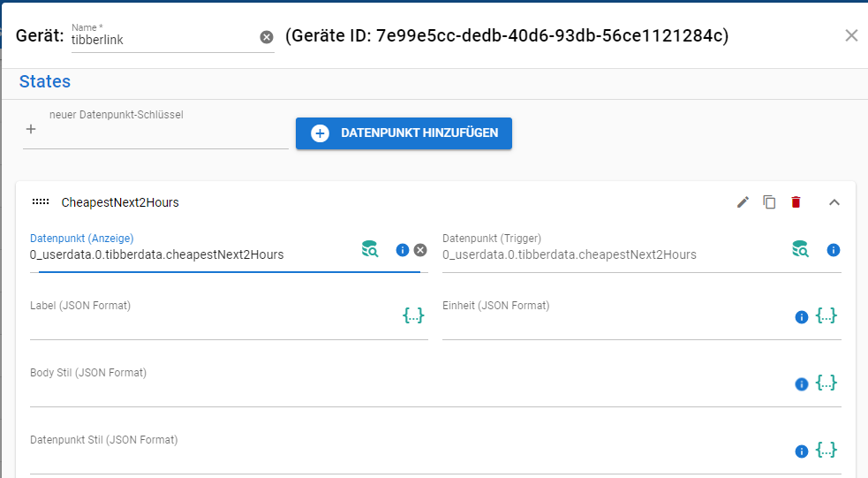The height and width of the screenshot is (478, 868).
Task: Click the Label (JSON Format) input field
Action: (212, 326)
